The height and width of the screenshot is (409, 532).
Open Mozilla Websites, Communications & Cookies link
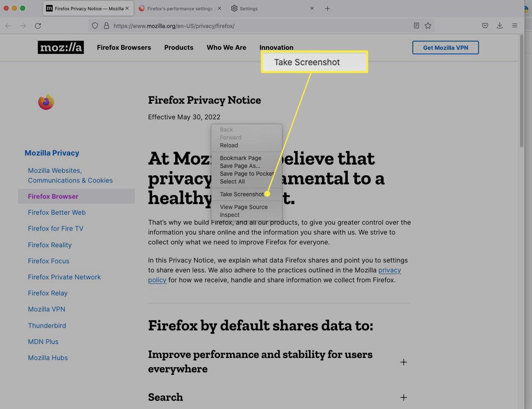pyautogui.click(x=70, y=175)
